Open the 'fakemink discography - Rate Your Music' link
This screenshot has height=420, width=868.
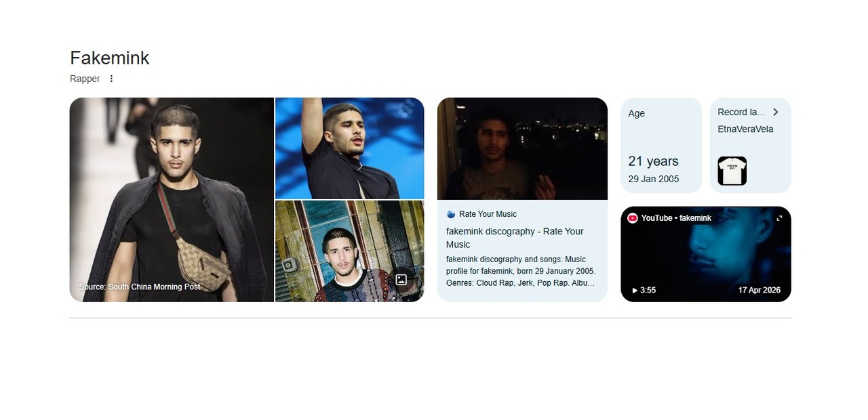(515, 238)
